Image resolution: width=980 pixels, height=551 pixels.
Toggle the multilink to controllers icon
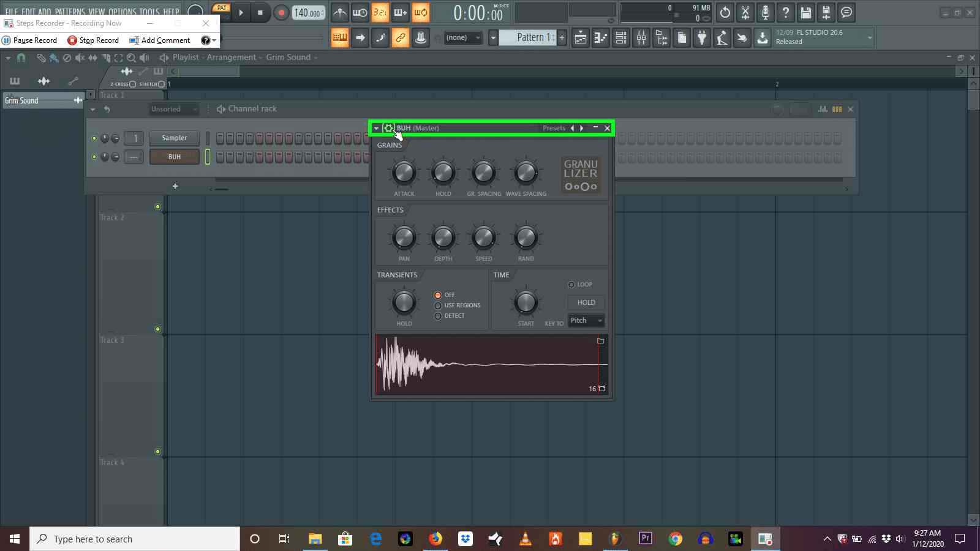point(400,38)
